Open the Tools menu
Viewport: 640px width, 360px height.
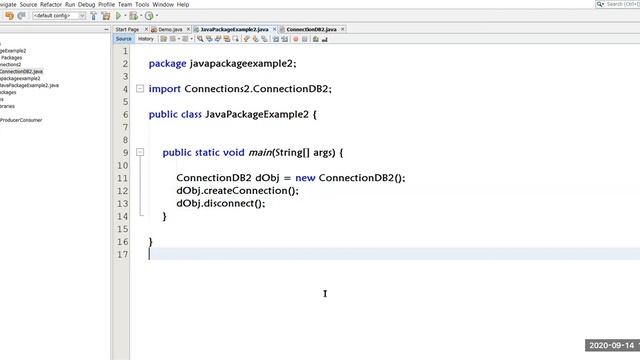point(142,4)
